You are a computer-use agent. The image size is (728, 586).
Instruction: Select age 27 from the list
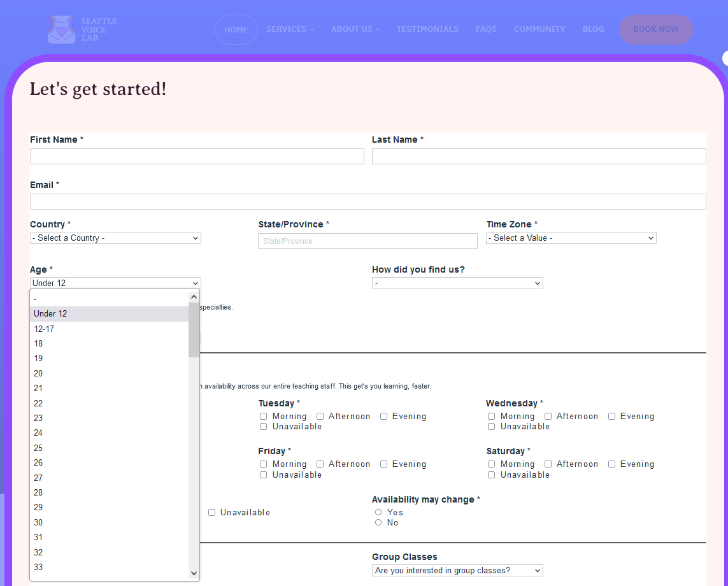click(x=109, y=478)
